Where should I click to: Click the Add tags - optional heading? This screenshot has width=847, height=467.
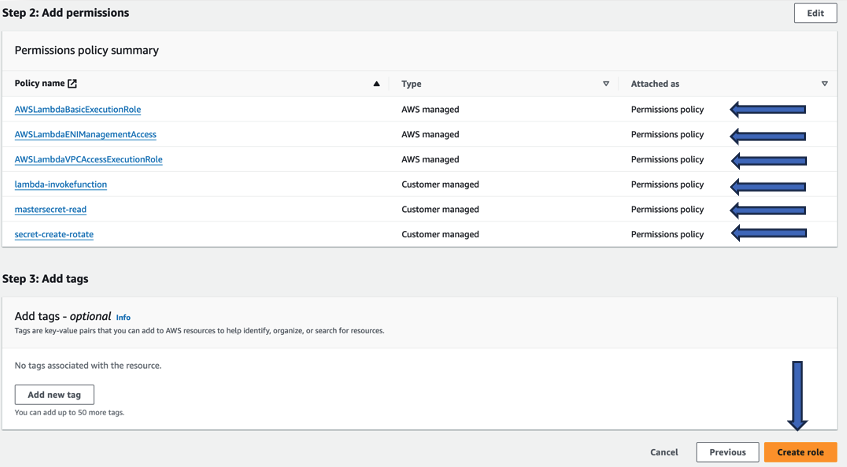(x=63, y=316)
